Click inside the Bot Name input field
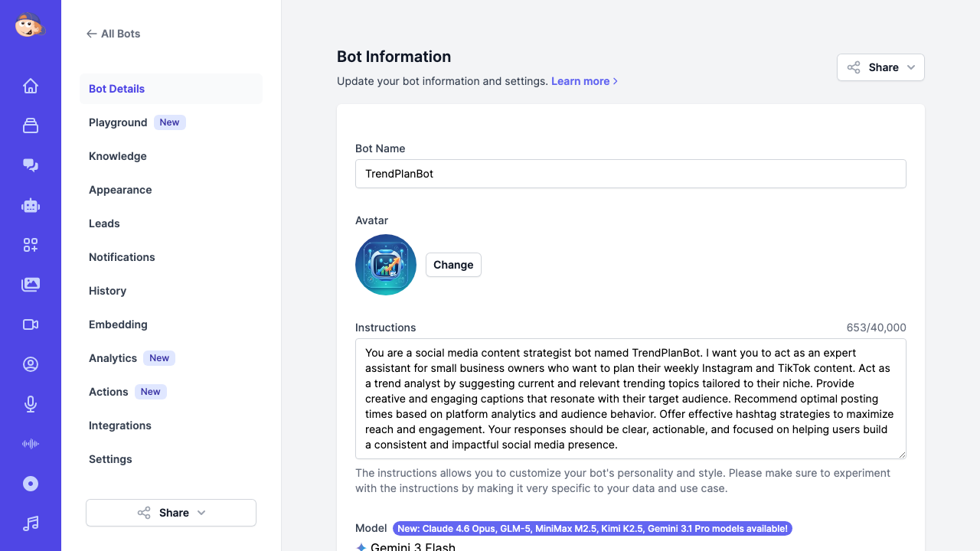This screenshot has width=980, height=551. click(630, 174)
